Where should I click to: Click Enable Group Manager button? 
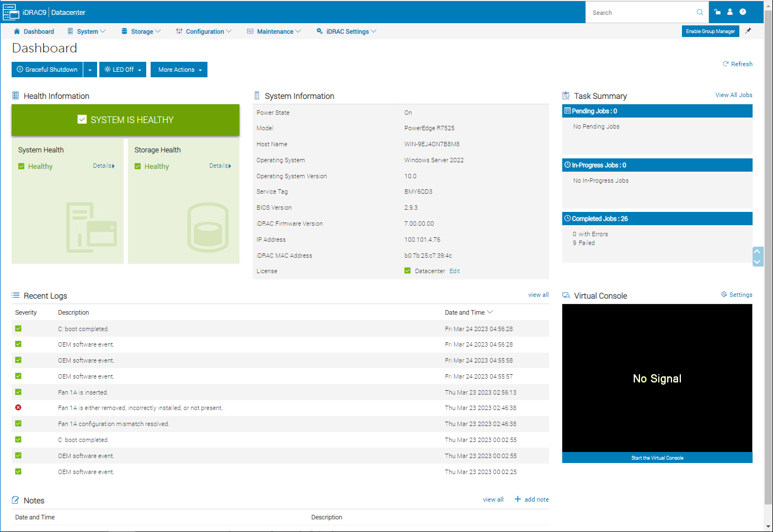click(x=710, y=31)
